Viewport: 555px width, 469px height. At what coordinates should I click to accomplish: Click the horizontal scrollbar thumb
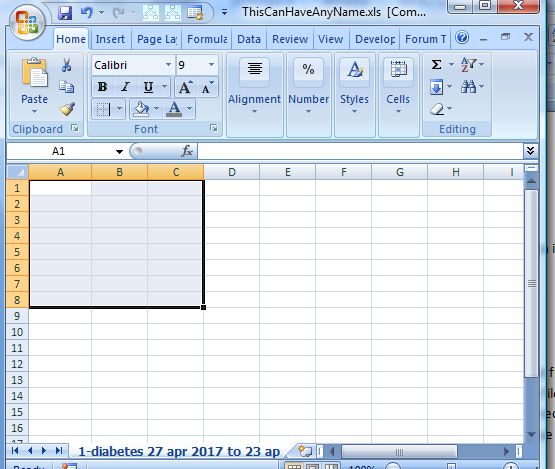pyautogui.click(x=399, y=452)
